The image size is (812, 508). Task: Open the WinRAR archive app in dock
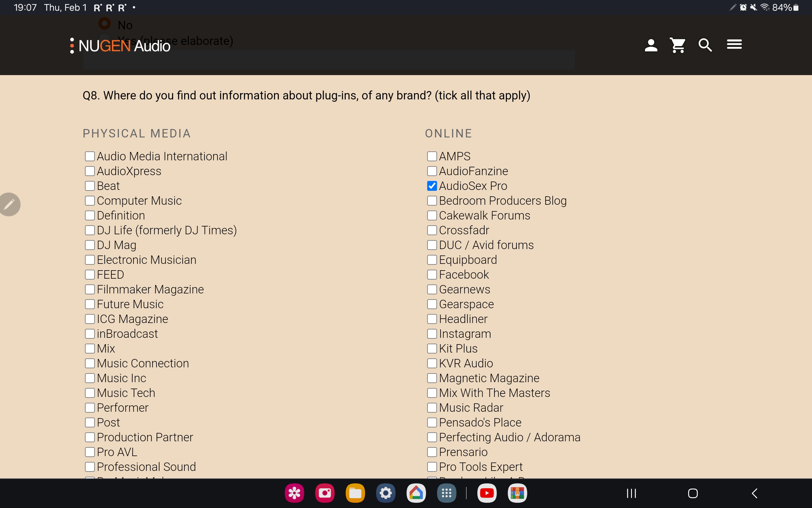(517, 493)
